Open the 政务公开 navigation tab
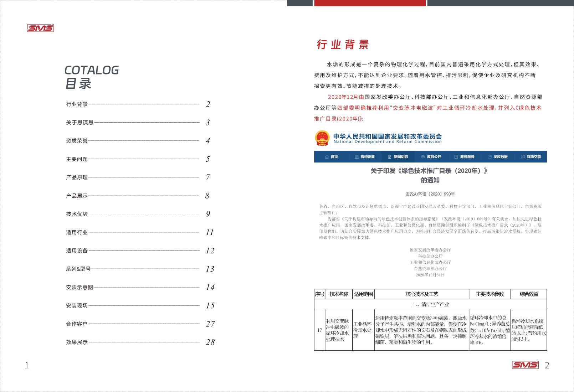Viewport: 574px width, 392px height. (x=434, y=157)
